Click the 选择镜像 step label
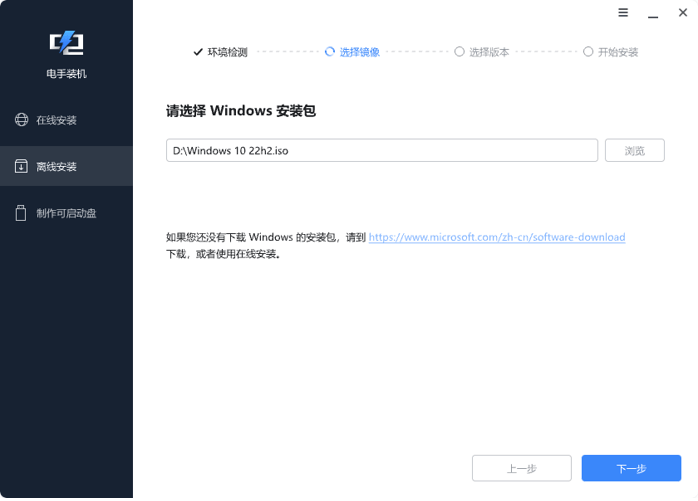This screenshot has width=698, height=501. pos(360,52)
